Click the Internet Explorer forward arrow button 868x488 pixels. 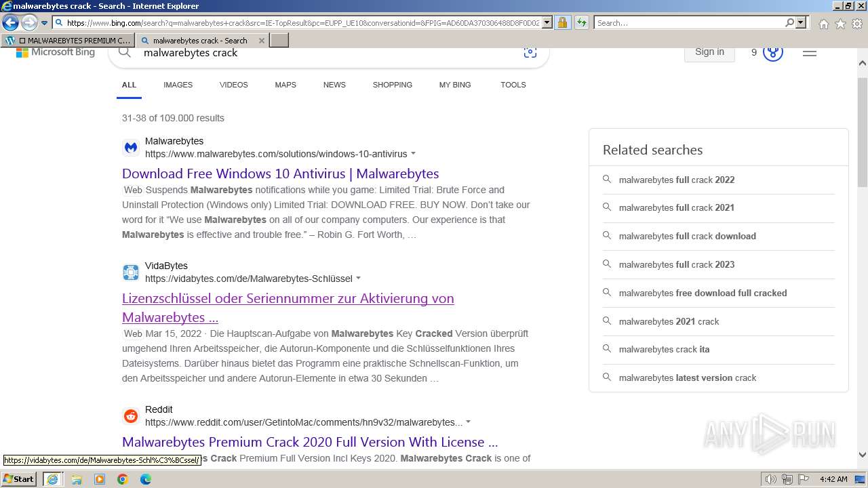pyautogui.click(x=29, y=22)
